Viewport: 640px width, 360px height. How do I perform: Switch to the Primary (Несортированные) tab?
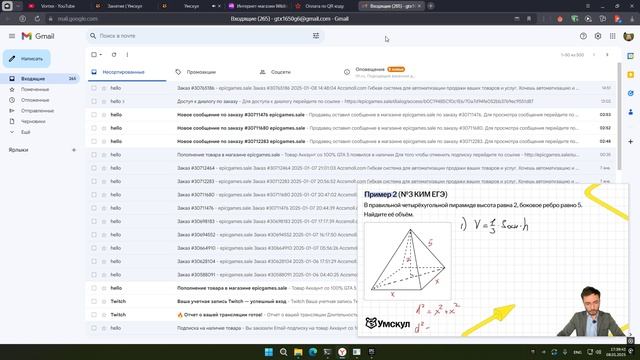coord(127,72)
